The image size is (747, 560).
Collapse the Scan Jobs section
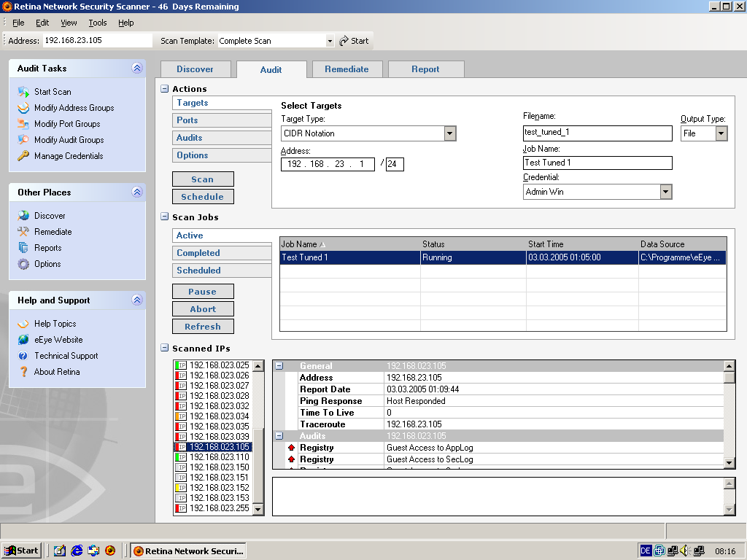[164, 217]
